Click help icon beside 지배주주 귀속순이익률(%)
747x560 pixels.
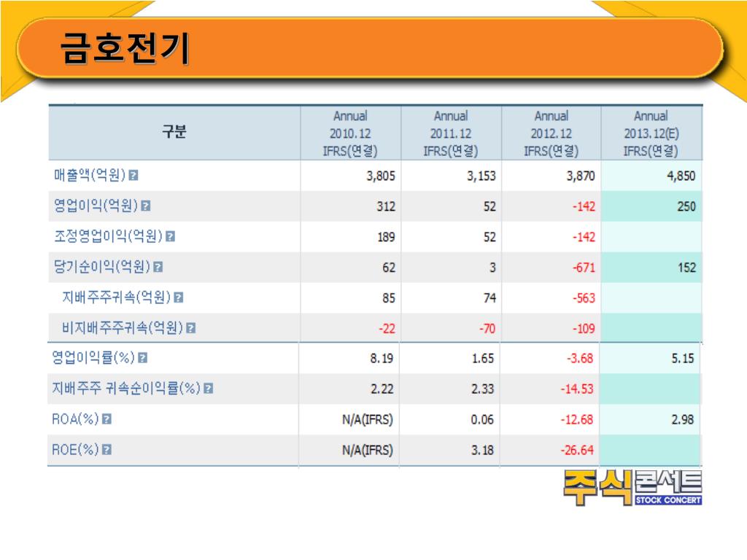click(208, 389)
